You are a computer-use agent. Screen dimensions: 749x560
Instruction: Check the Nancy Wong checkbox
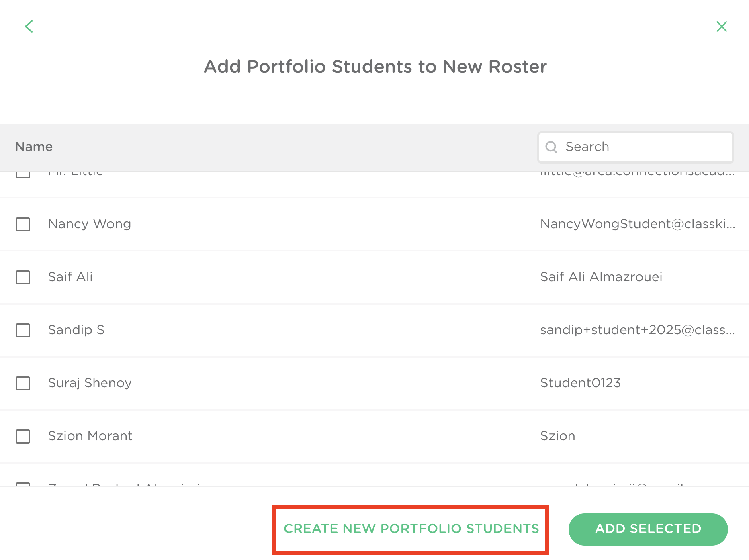[23, 224]
